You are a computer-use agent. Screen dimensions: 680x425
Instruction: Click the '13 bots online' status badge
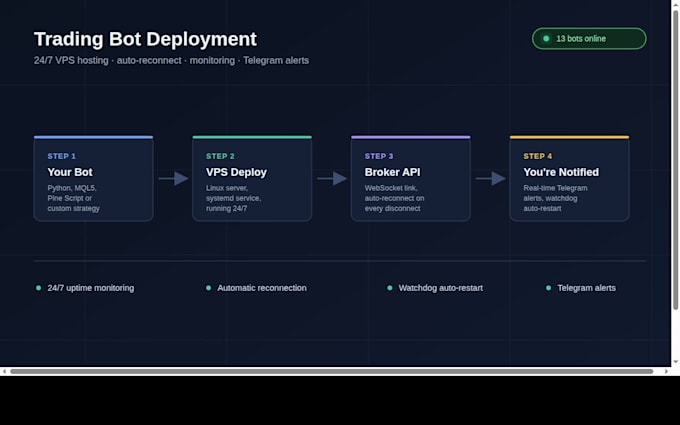tap(589, 39)
